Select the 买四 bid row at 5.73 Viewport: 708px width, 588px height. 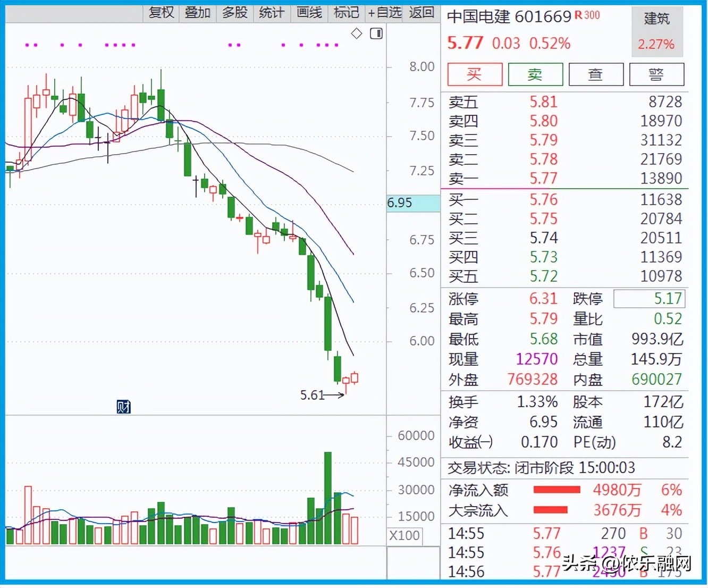coord(565,257)
